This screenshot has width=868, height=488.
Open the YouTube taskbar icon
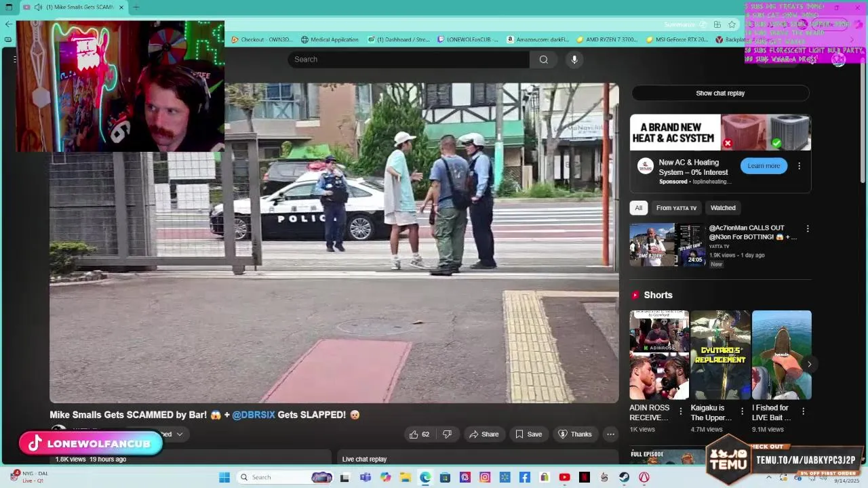click(x=564, y=477)
